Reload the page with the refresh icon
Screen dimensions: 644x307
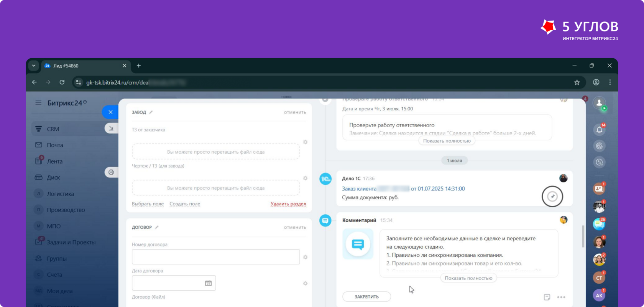[x=62, y=82]
